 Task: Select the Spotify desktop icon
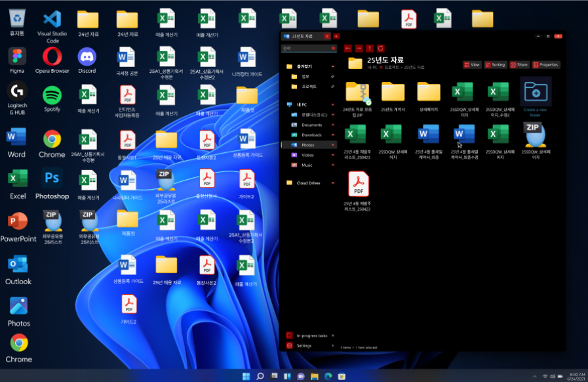[x=52, y=99]
